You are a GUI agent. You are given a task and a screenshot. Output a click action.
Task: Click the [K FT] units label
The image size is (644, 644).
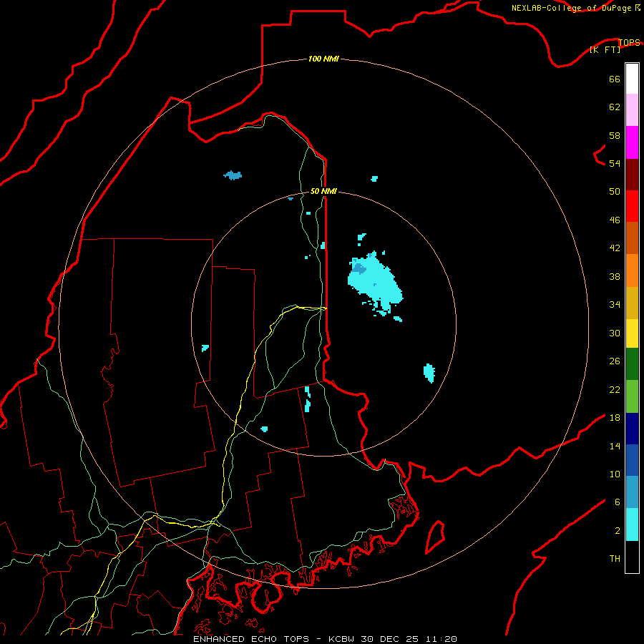coord(605,49)
